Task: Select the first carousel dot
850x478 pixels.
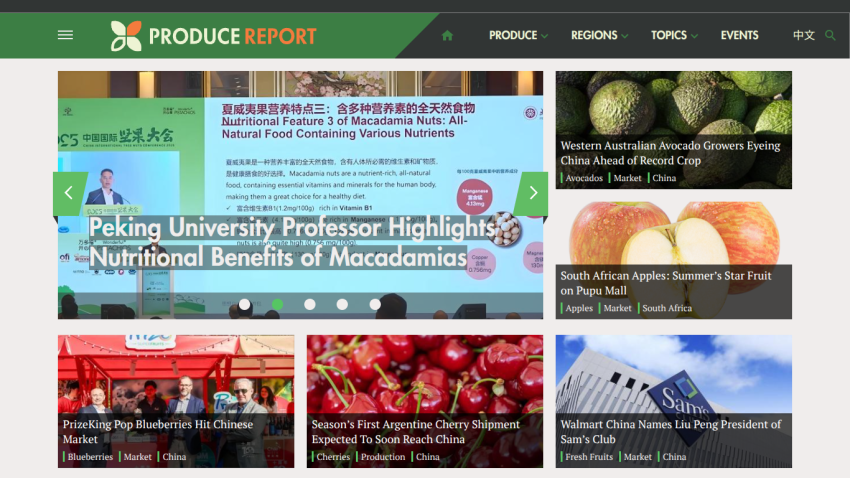Action: (244, 305)
